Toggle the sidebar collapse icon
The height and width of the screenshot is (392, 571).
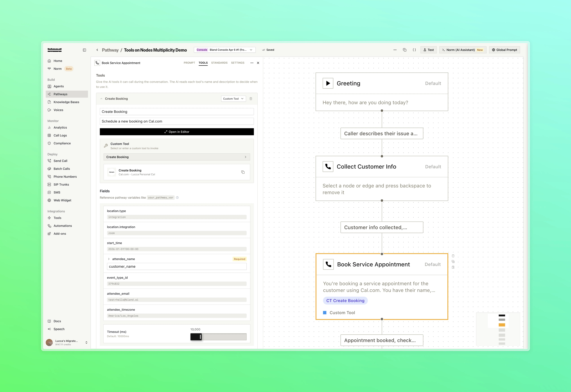pos(85,50)
